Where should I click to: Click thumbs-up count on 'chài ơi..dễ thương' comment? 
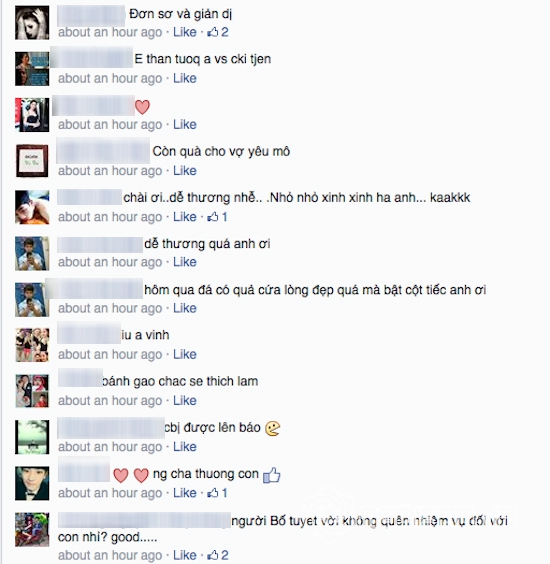217,217
